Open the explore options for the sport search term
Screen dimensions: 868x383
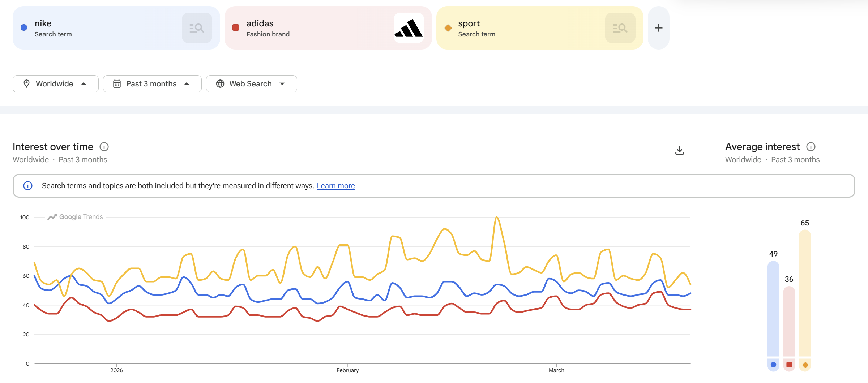pyautogui.click(x=620, y=27)
